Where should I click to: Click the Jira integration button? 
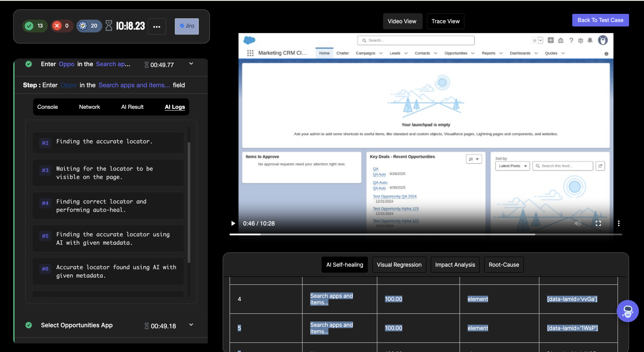tap(187, 26)
